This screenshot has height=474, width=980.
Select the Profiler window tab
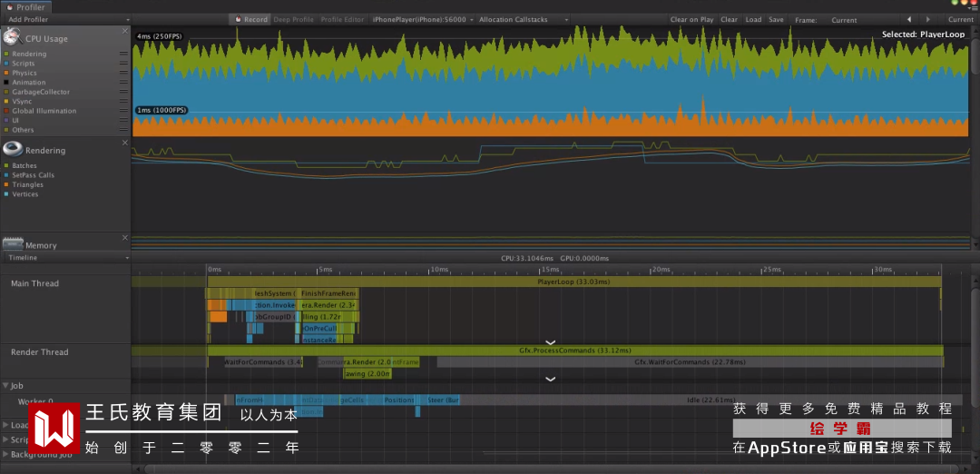pyautogui.click(x=26, y=7)
